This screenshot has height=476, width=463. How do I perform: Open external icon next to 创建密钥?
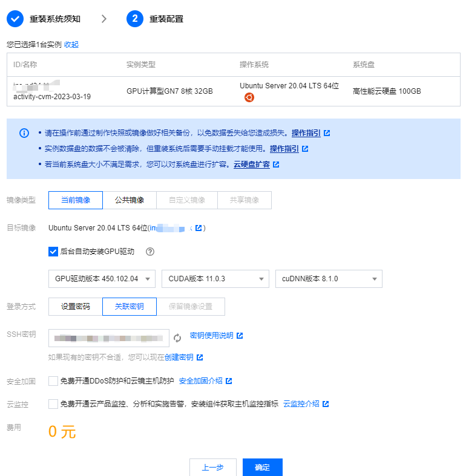point(200,357)
